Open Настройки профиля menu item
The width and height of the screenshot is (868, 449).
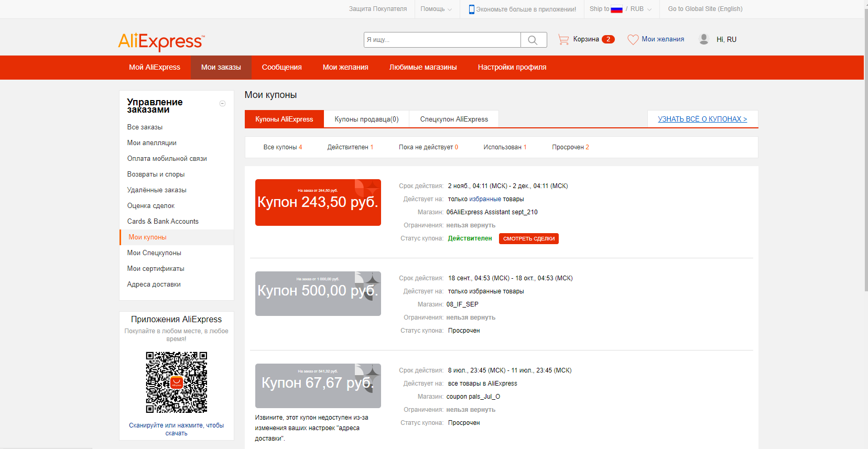(512, 67)
